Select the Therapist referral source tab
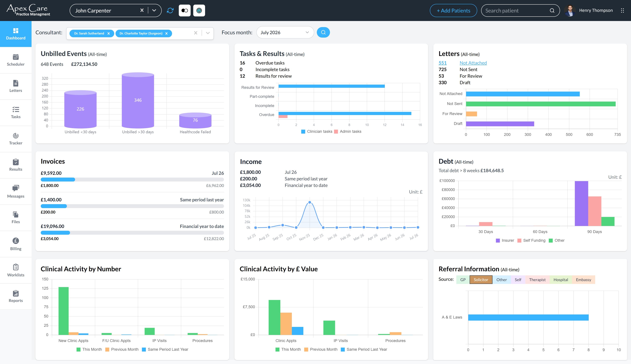Image resolution: width=631 pixels, height=364 pixels. point(537,279)
